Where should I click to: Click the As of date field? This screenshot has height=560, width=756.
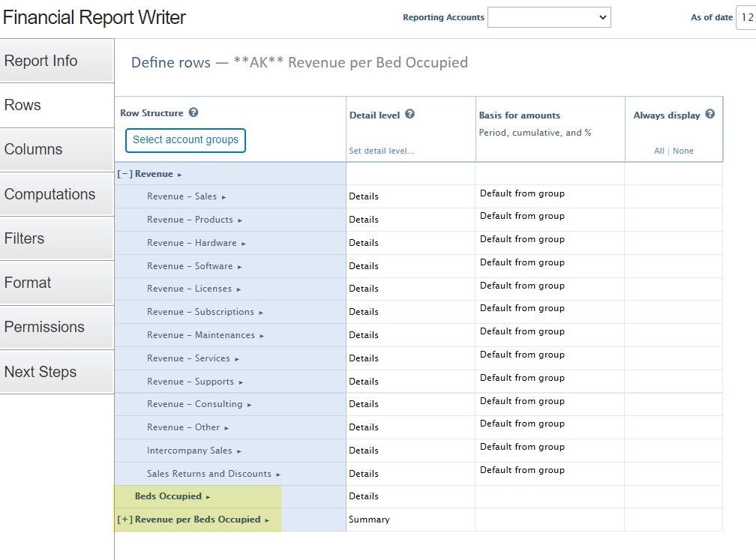[x=745, y=17]
